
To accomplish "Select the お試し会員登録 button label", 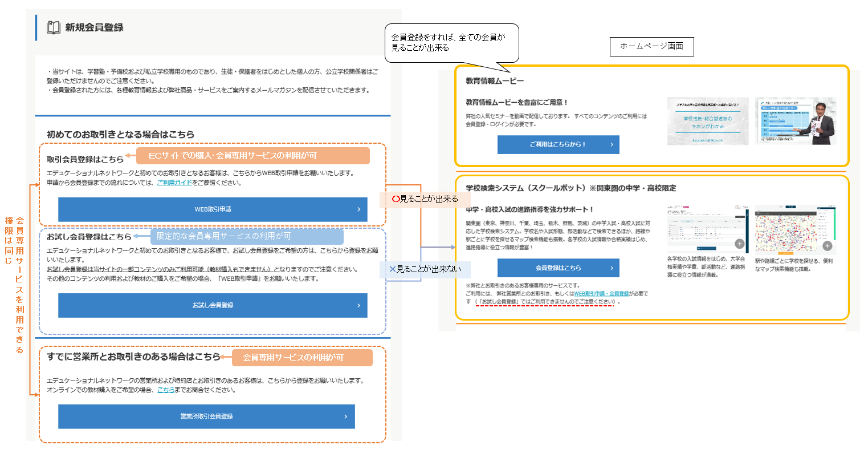I will tap(213, 305).
